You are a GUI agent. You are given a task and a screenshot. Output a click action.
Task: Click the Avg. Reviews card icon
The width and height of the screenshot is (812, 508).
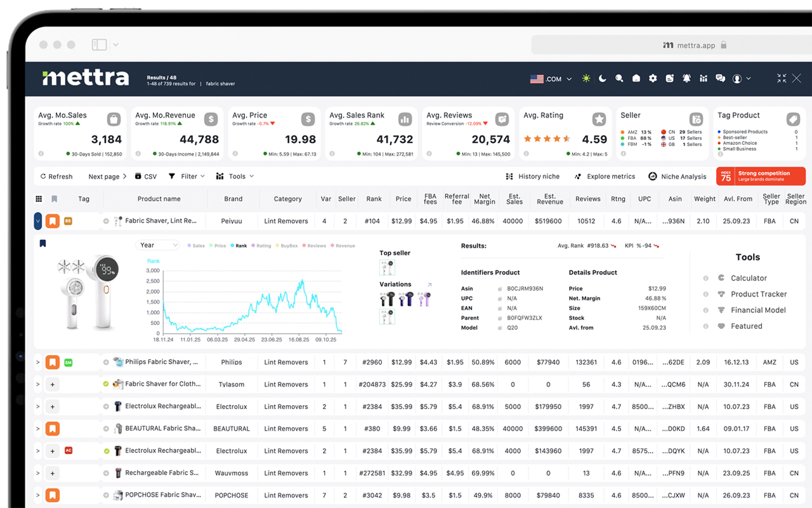click(x=502, y=119)
